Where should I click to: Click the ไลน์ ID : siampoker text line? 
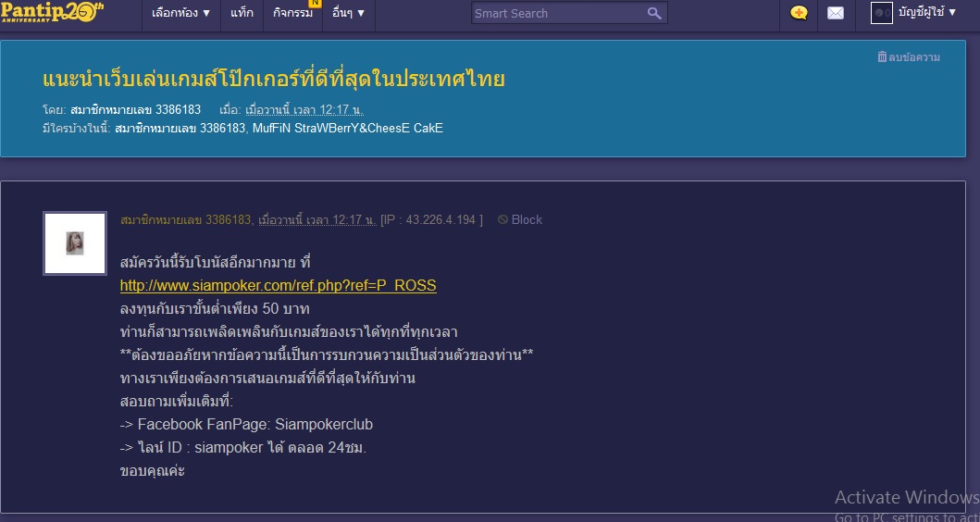click(243, 448)
